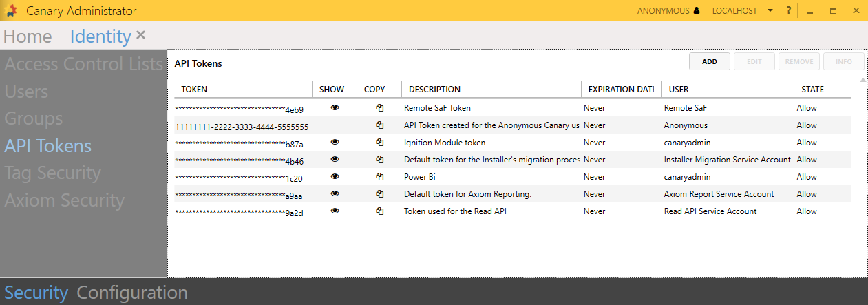Copy the Axiom Reporting token
This screenshot has width=868, height=305.
379,194
